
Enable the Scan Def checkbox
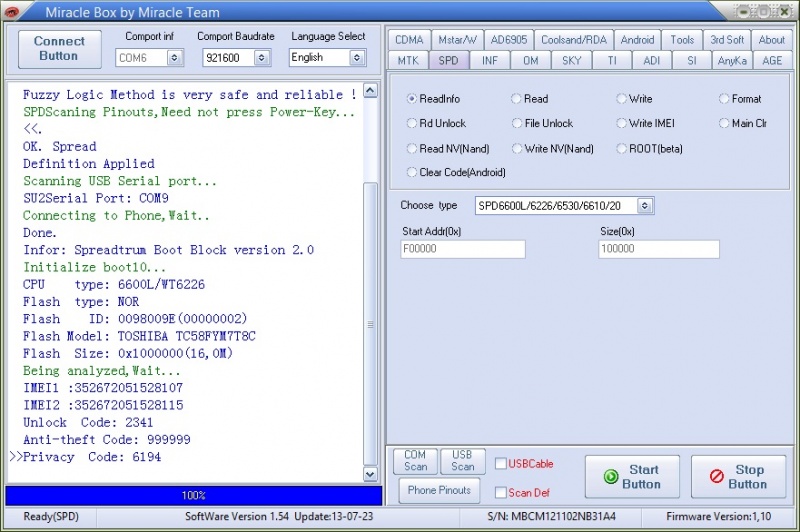(x=501, y=492)
